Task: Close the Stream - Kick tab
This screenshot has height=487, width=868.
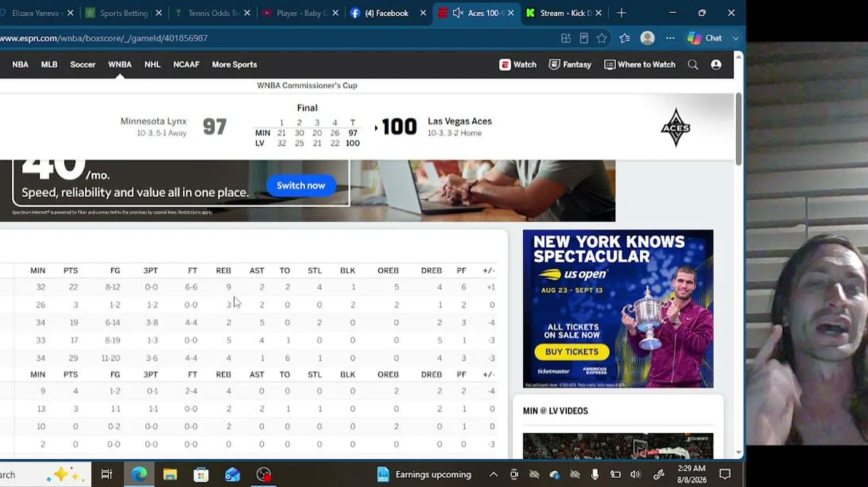Action: [599, 13]
